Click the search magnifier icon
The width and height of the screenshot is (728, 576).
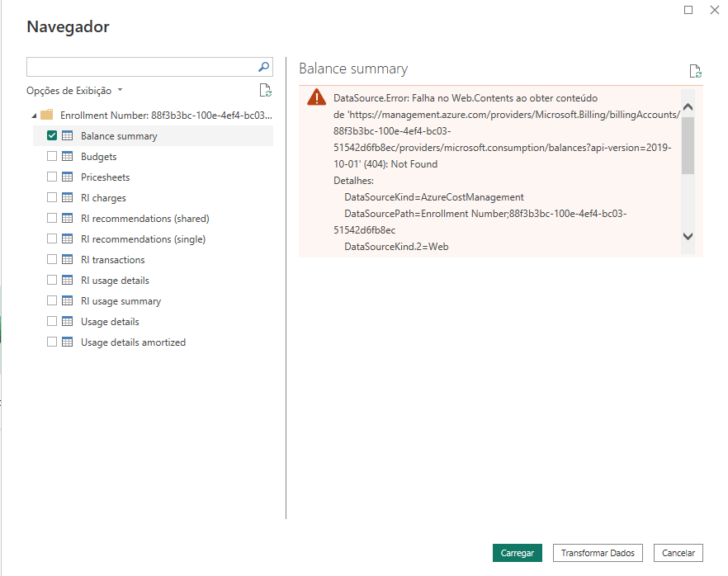click(264, 67)
